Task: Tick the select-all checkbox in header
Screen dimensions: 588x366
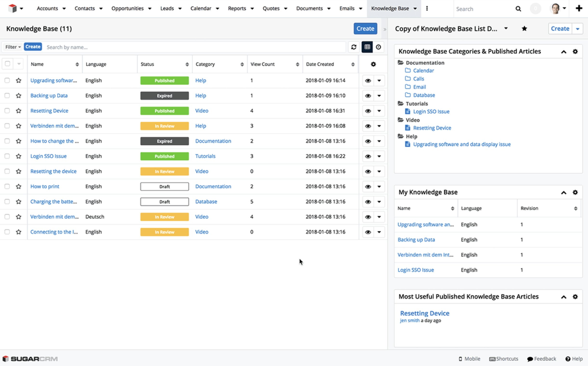Action: [x=7, y=64]
